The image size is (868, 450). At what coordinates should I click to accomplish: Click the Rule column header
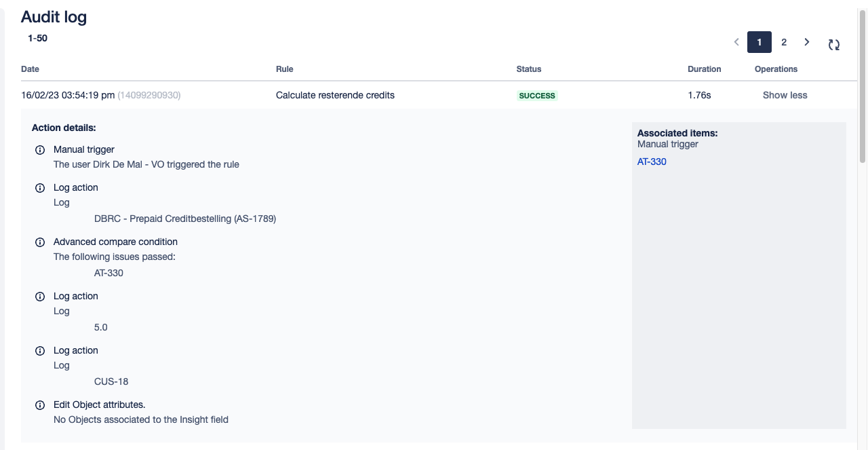pyautogui.click(x=285, y=69)
